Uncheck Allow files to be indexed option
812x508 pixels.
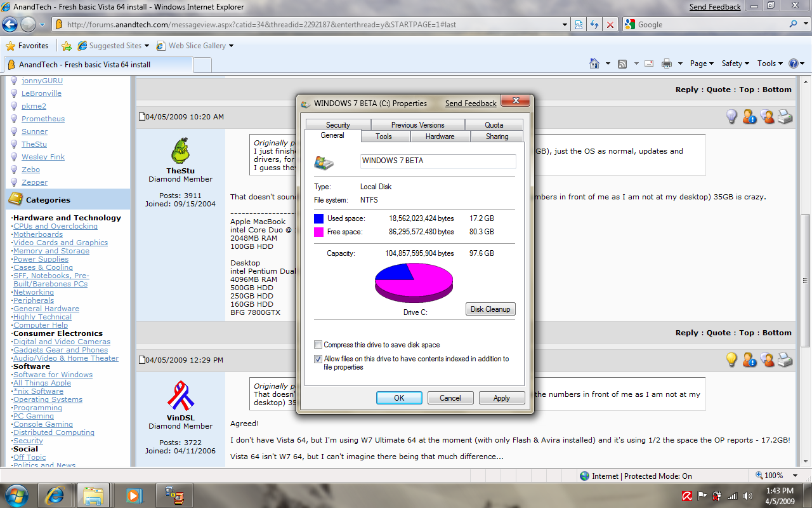(x=318, y=359)
